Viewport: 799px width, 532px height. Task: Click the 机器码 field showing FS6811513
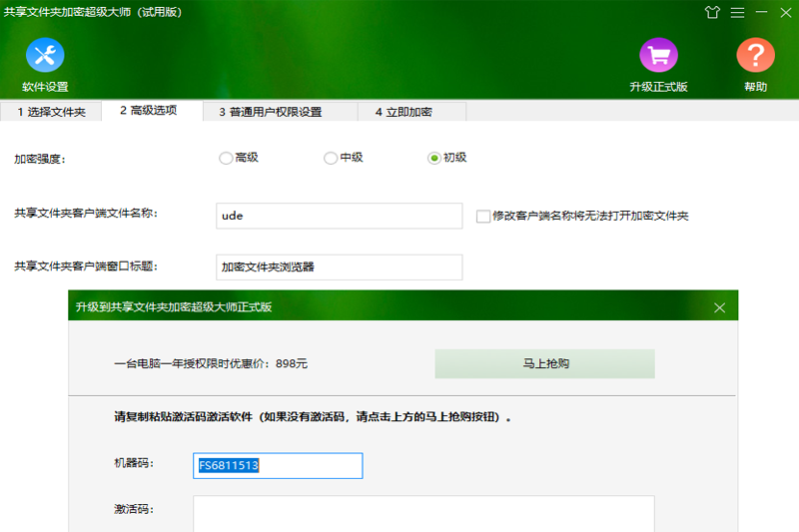click(277, 465)
